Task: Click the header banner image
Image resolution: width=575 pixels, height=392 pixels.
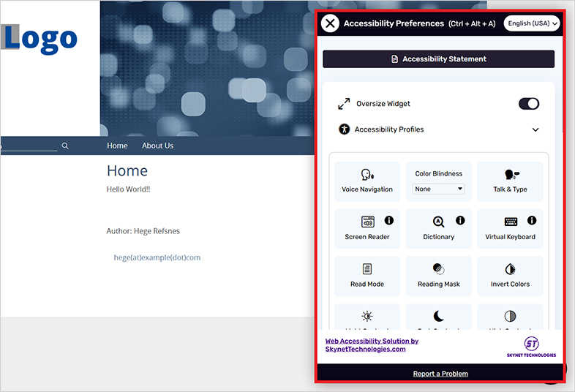Action: tap(207, 68)
